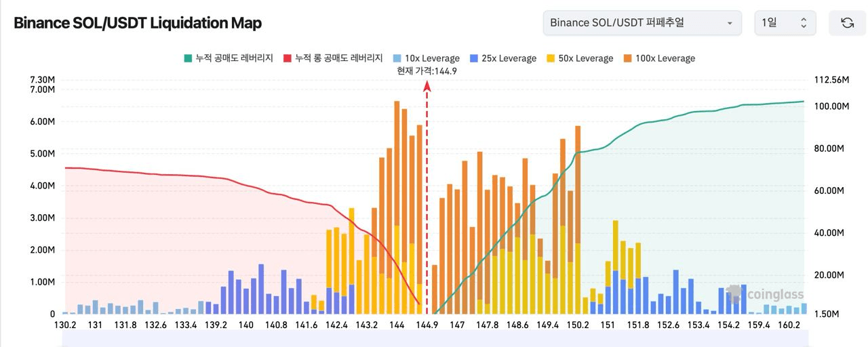The image size is (868, 347).
Task: Click the 현재 가격:144.9 label
Action: 427,70
